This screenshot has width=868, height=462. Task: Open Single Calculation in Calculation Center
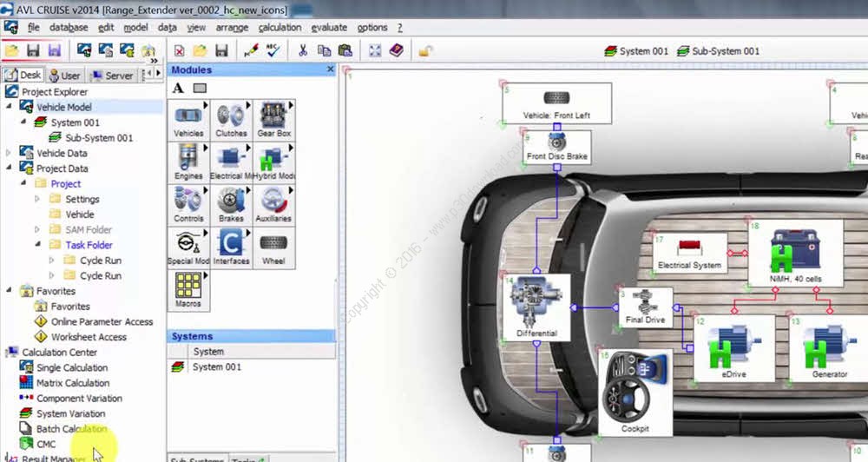[72, 367]
